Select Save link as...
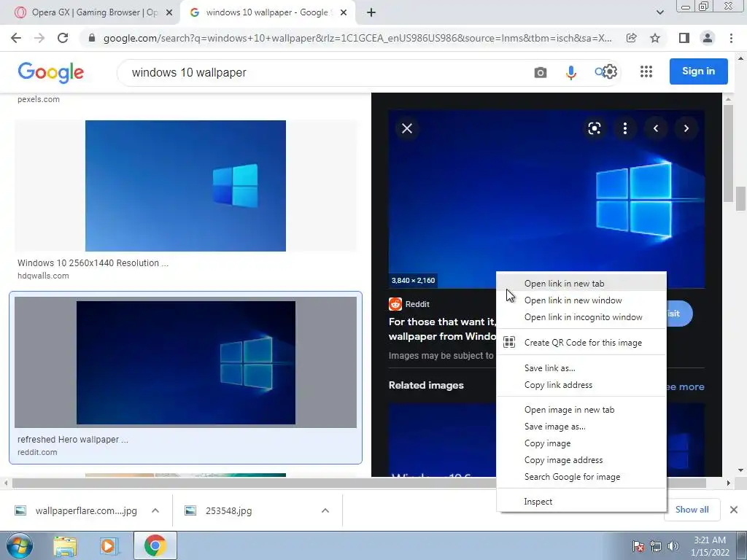The image size is (747, 560). (x=581, y=368)
